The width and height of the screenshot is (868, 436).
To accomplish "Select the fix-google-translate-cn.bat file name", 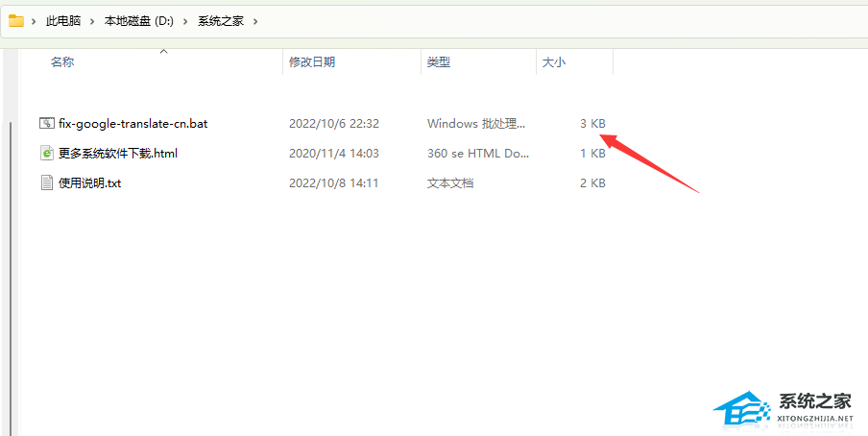I will coord(133,123).
